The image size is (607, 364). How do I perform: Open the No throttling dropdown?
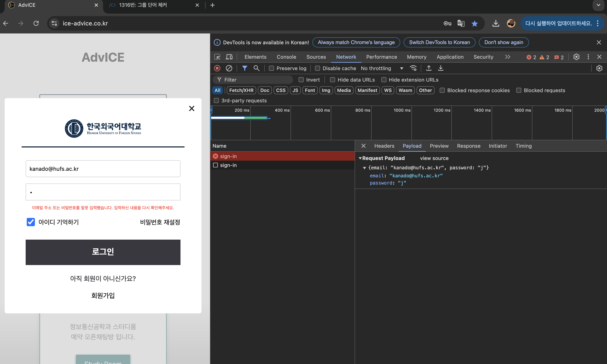point(382,68)
